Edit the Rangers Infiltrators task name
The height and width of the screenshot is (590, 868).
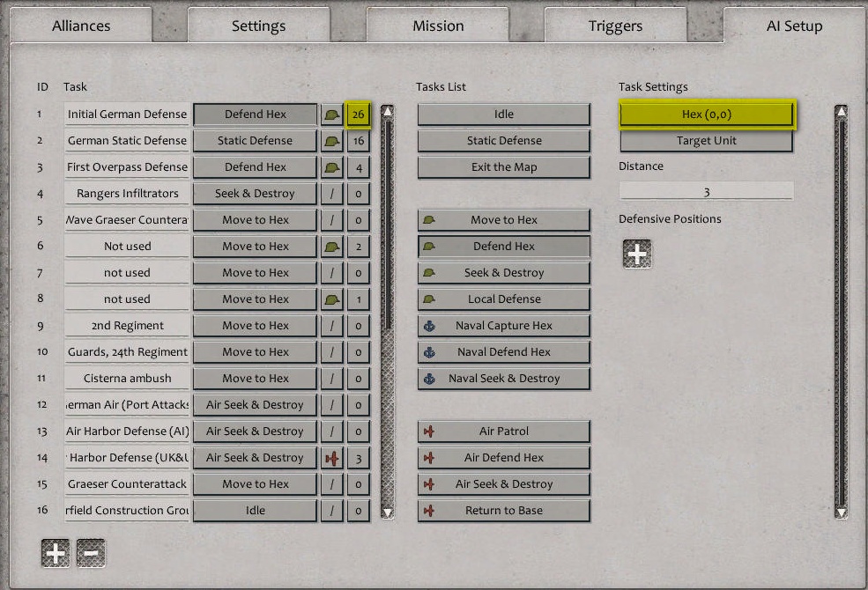127,194
